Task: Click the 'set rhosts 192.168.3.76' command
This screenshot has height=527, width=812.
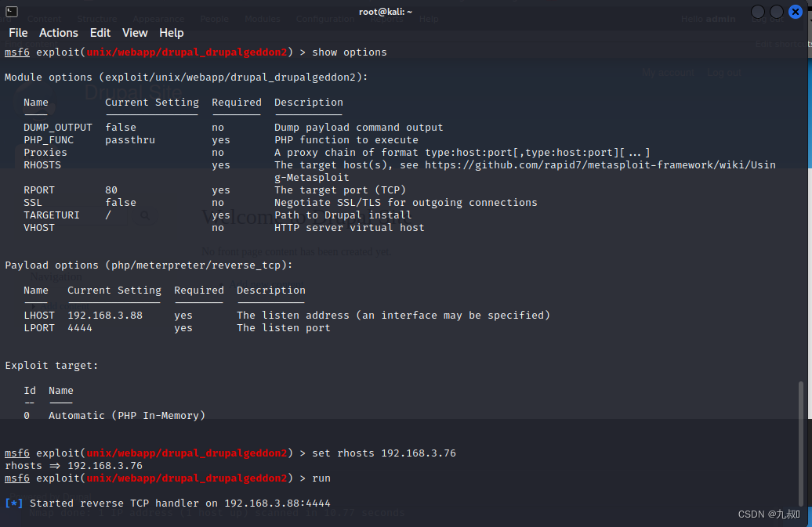Action: pos(384,453)
